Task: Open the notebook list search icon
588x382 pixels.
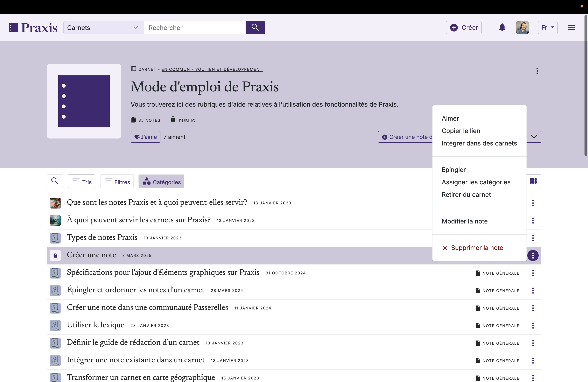Action: coord(55,181)
